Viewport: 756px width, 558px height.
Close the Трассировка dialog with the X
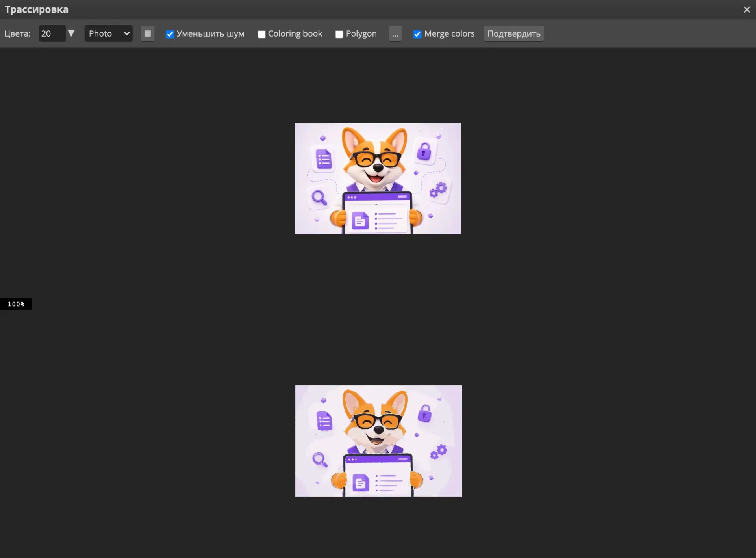pos(747,9)
